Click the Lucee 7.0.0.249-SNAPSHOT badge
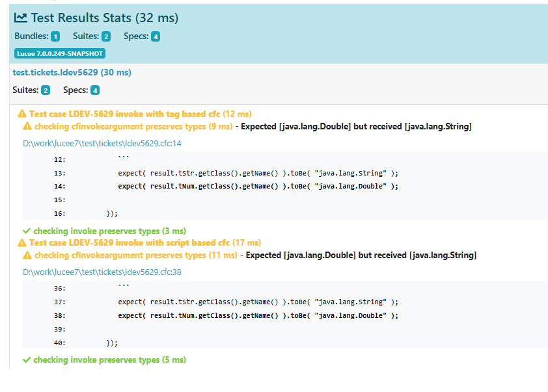Image resolution: width=548 pixels, height=392 pixels. click(x=60, y=53)
